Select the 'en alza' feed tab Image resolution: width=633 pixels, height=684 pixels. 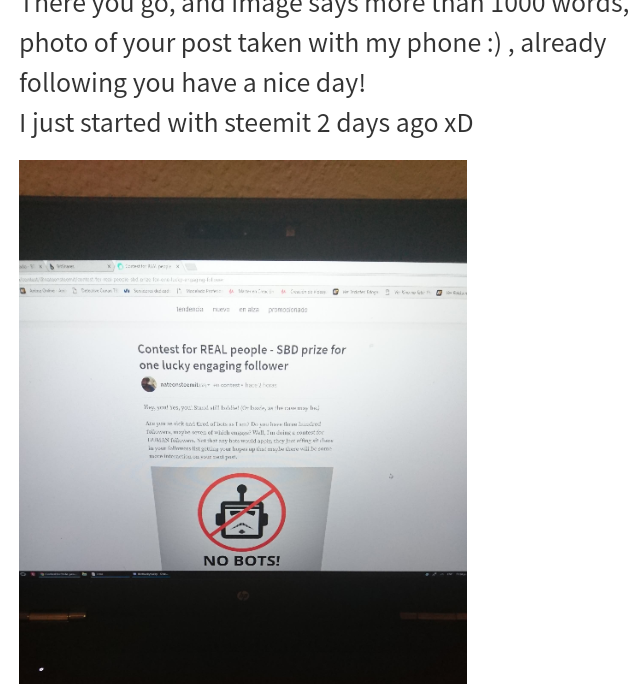(249, 309)
